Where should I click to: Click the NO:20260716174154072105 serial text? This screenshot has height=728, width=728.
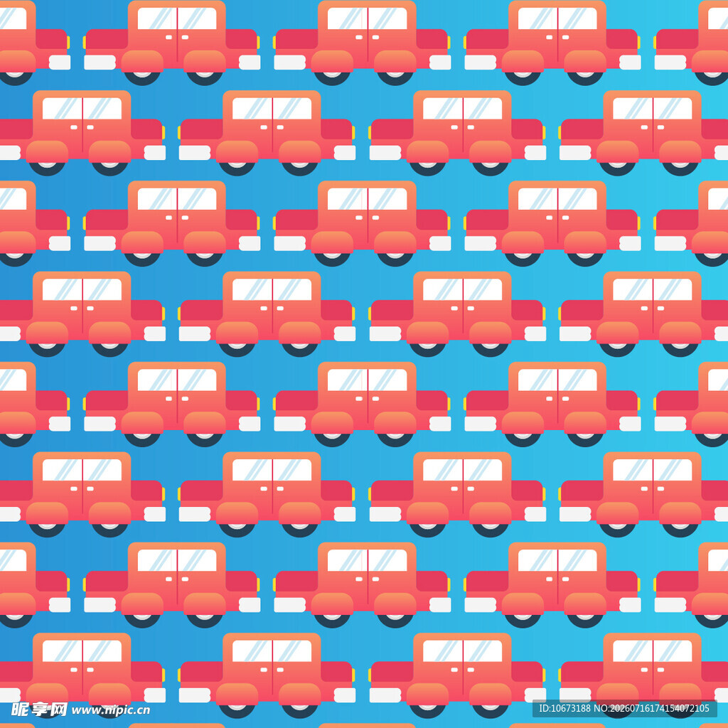652,708
